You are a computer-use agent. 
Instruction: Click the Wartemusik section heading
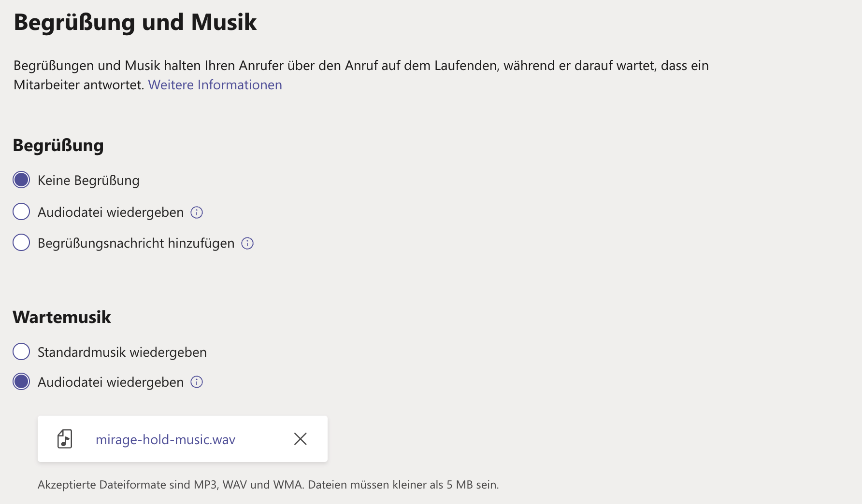coord(62,317)
